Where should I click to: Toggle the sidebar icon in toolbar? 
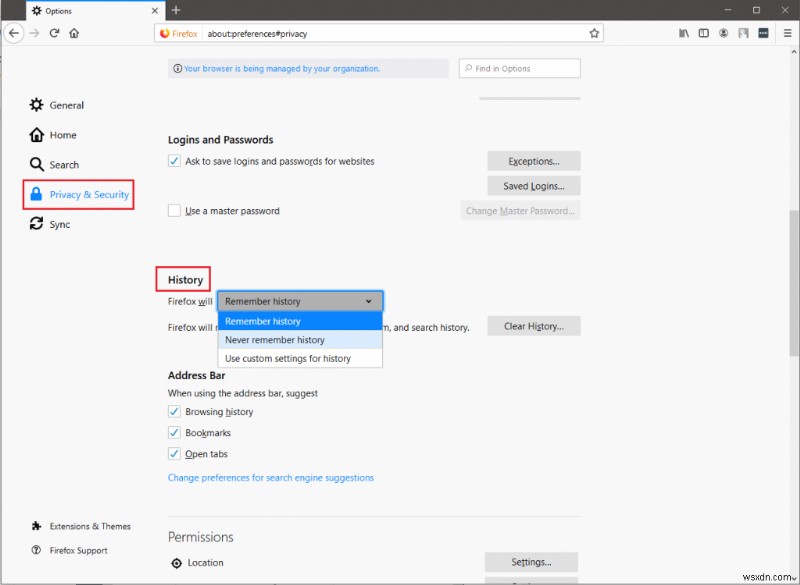[x=705, y=33]
